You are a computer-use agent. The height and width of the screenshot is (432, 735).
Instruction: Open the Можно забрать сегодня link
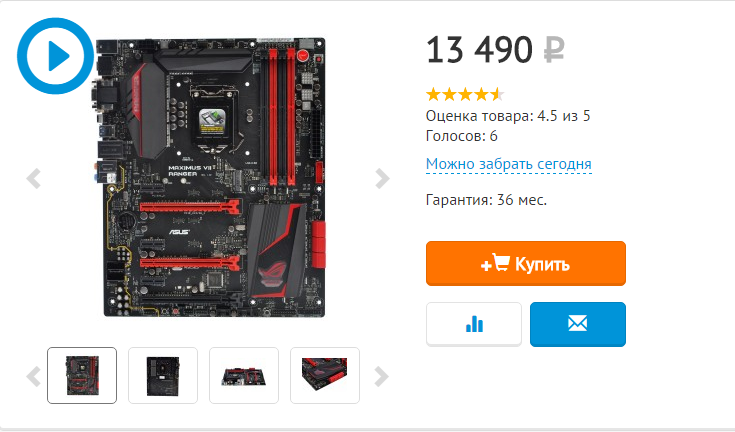pyautogui.click(x=509, y=164)
